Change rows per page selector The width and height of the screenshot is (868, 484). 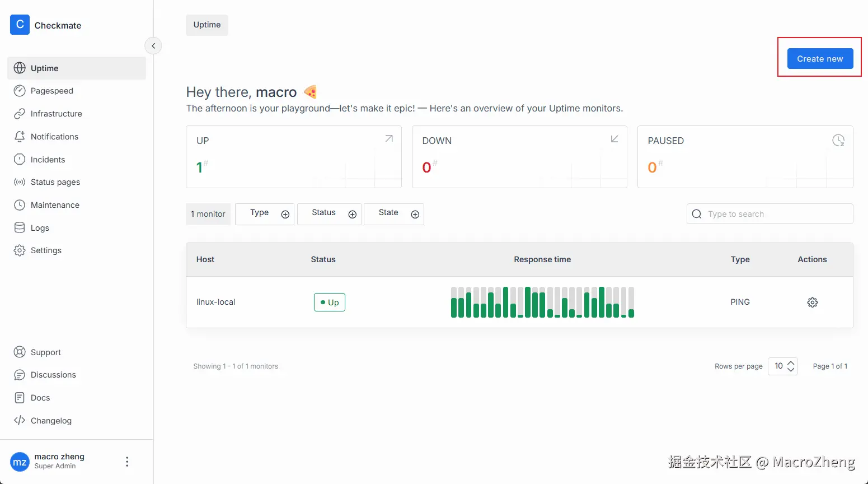(x=783, y=366)
